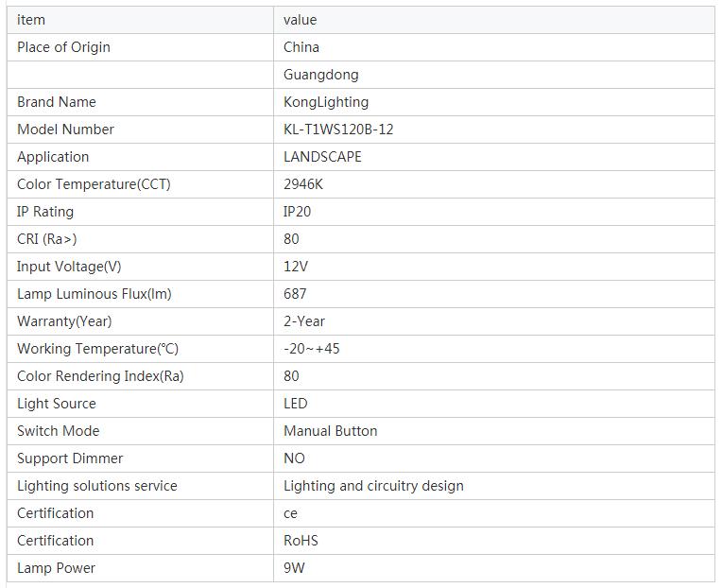The height and width of the screenshot is (588, 722).
Task: Select the 'CRI (Ra>)' label
Action: pyautogui.click(x=47, y=239)
